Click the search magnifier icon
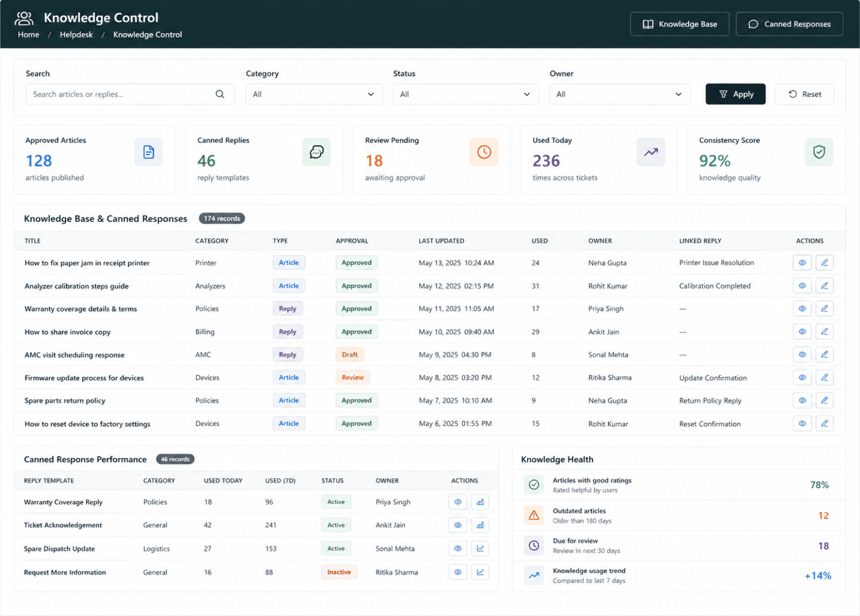Viewport: 860px width, 616px height. 220,94
